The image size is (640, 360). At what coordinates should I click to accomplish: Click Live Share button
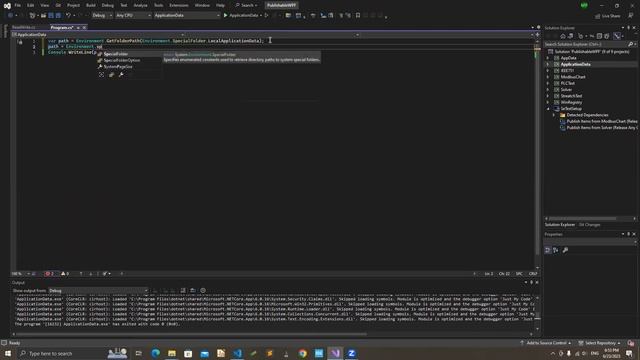tap(607, 16)
